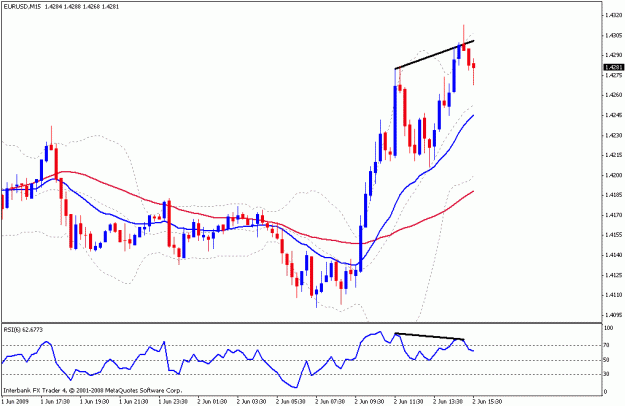Click the 1.4170 price axis label
Image resolution: width=625 pixels, height=406 pixels.
tap(613, 215)
